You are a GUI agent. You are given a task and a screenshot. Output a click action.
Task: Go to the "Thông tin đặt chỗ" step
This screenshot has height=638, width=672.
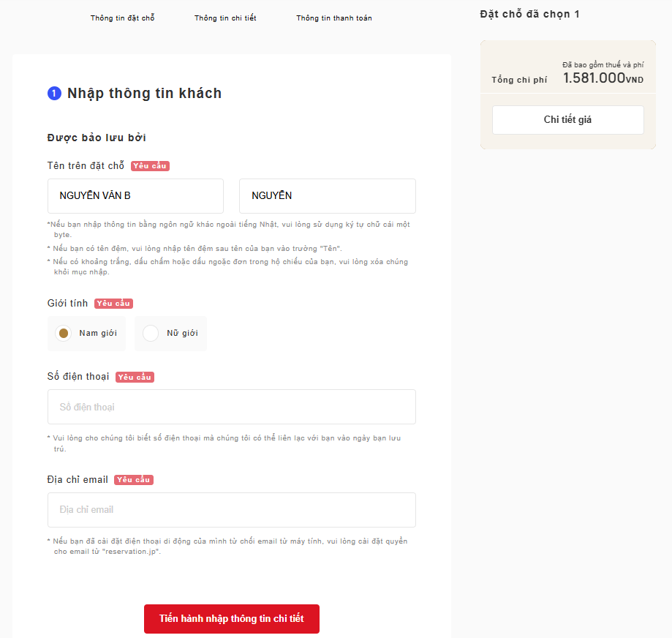(x=122, y=18)
